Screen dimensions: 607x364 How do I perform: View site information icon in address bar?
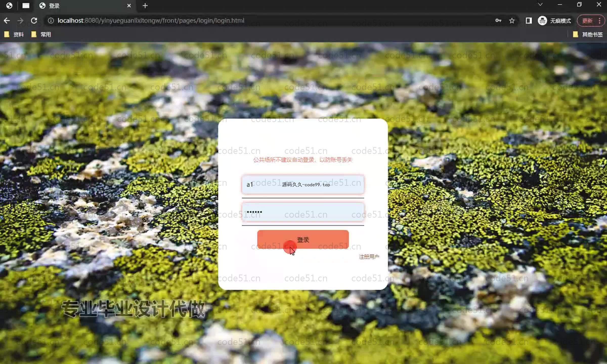pos(51,20)
